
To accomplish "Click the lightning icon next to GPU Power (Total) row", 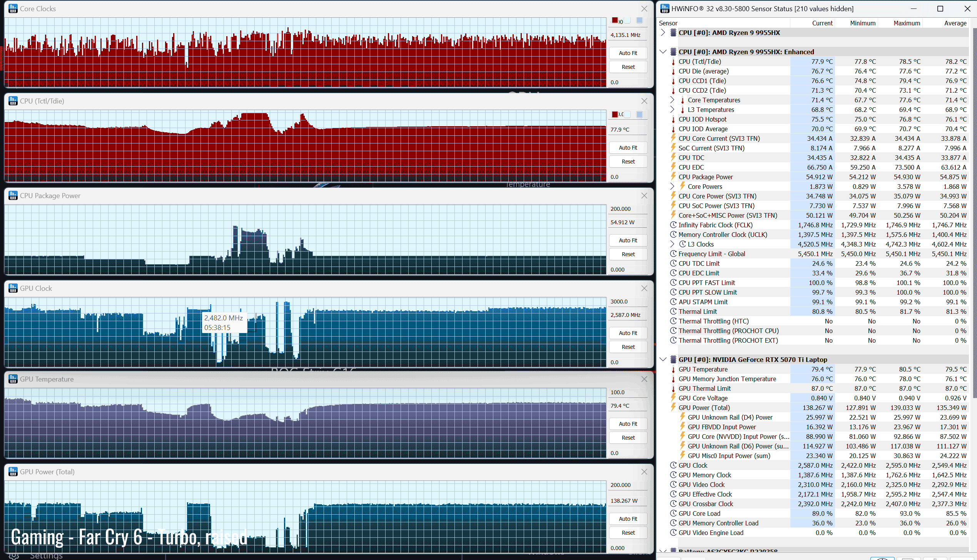I will 673,408.
